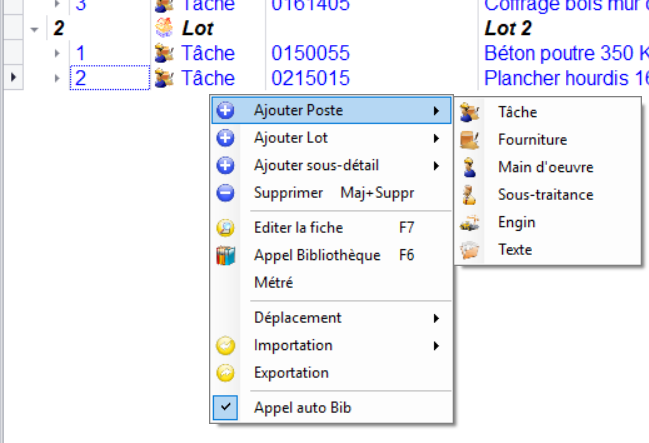Click the code cell 0215015
Viewport: 649px width, 443px height.
click(310, 78)
